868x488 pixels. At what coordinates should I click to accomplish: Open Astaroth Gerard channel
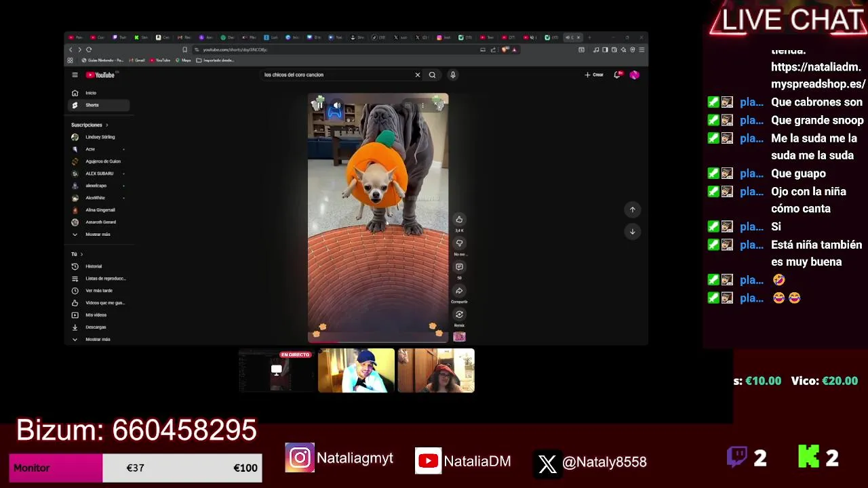point(98,222)
